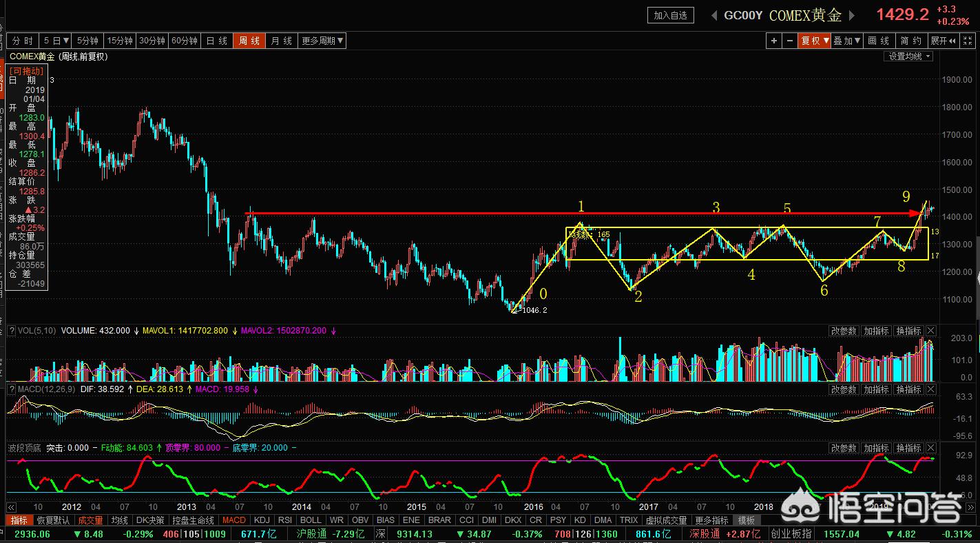Select the 月线 monthly period
This screenshot has width=980, height=543.
point(280,41)
